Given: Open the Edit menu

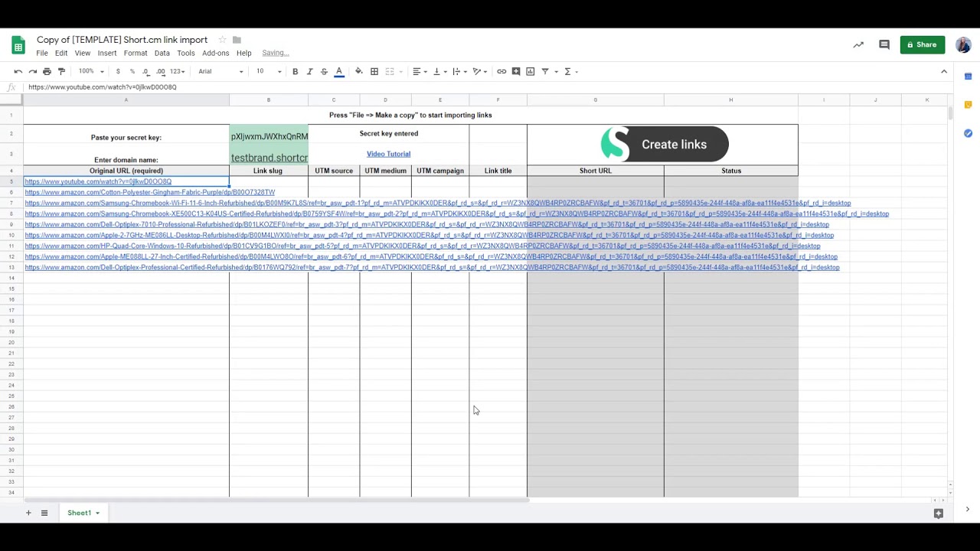Looking at the screenshot, I should pyautogui.click(x=61, y=53).
